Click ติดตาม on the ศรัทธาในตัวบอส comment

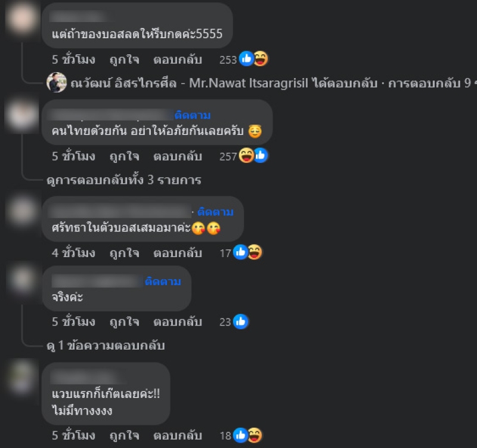click(x=215, y=212)
